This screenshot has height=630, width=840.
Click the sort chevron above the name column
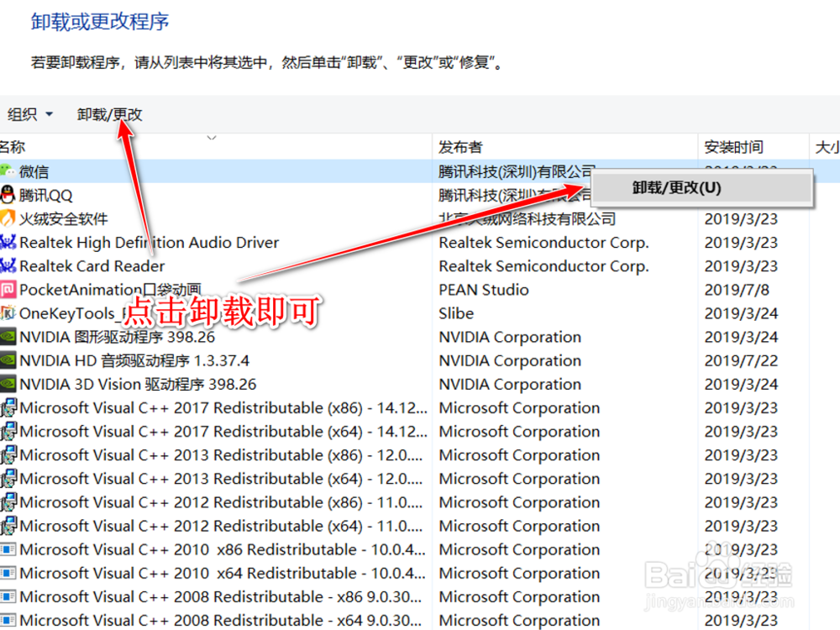[212, 139]
